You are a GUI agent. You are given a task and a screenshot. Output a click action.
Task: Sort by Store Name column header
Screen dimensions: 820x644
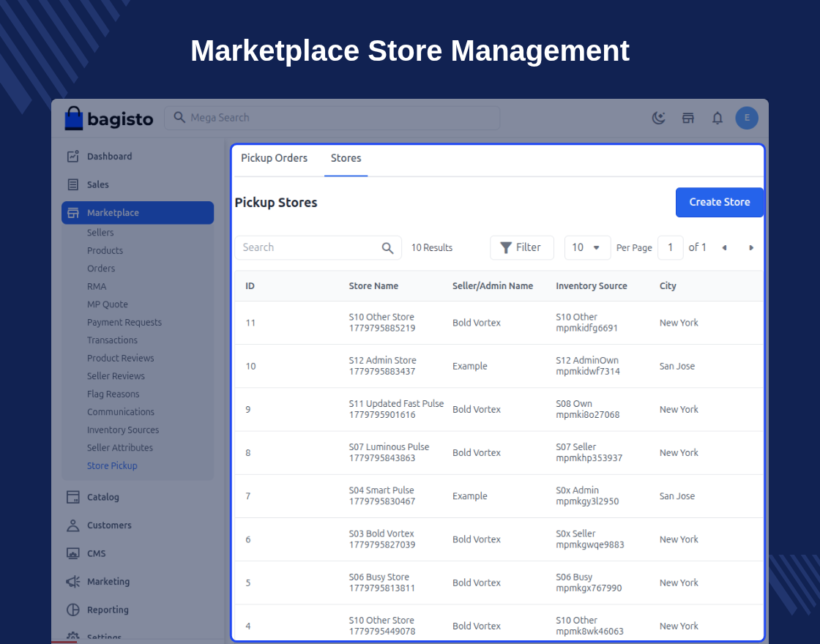373,286
